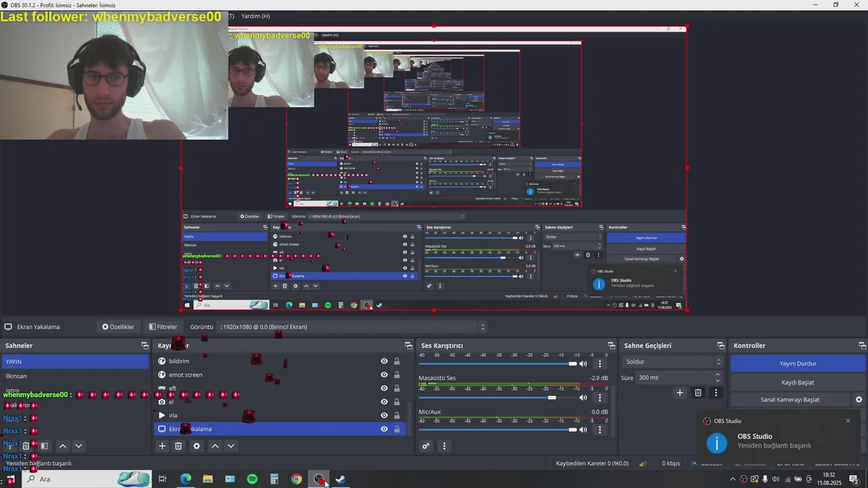Undock the Sahneler panel
The width and height of the screenshot is (868, 488).
click(x=144, y=346)
